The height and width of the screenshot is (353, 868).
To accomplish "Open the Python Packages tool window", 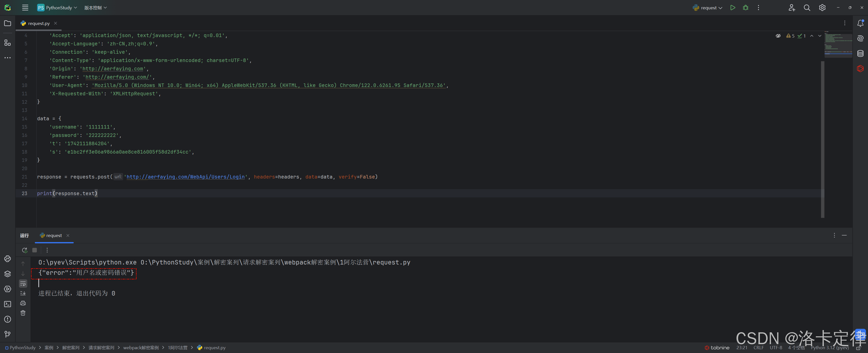I will (7, 274).
